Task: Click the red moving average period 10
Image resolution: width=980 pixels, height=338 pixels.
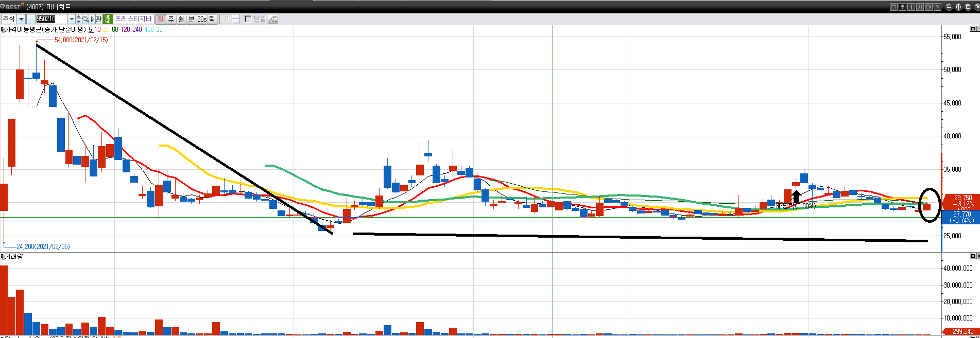Action: coord(97,30)
